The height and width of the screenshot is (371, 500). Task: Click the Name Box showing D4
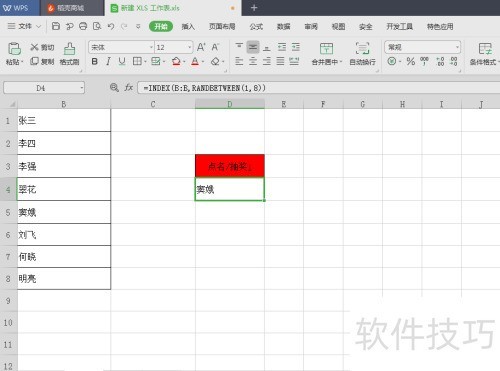(x=44, y=88)
